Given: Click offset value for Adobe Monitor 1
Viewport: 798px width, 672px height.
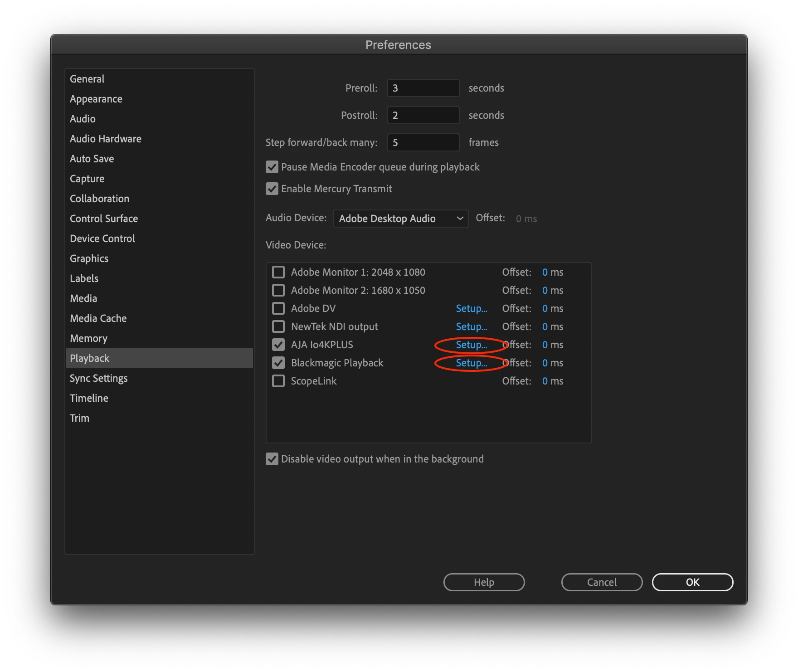Looking at the screenshot, I should [545, 272].
